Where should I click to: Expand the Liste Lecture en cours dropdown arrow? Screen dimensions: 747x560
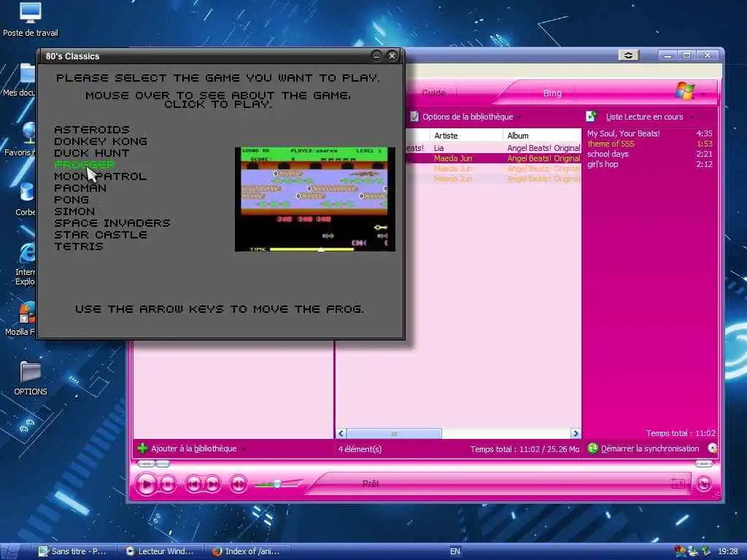(x=692, y=117)
